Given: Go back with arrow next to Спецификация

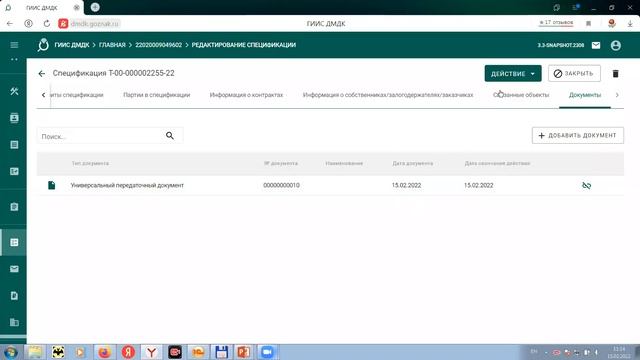Looking at the screenshot, I should 42,73.
